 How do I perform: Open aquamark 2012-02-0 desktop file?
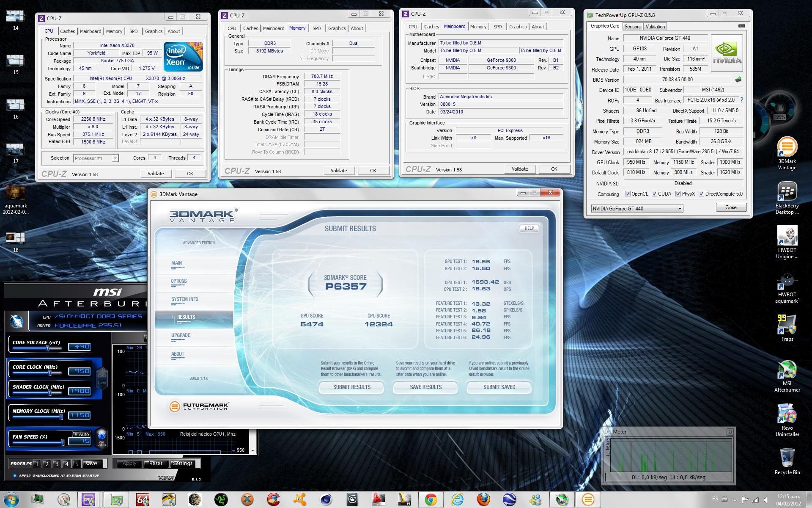pyautogui.click(x=16, y=199)
